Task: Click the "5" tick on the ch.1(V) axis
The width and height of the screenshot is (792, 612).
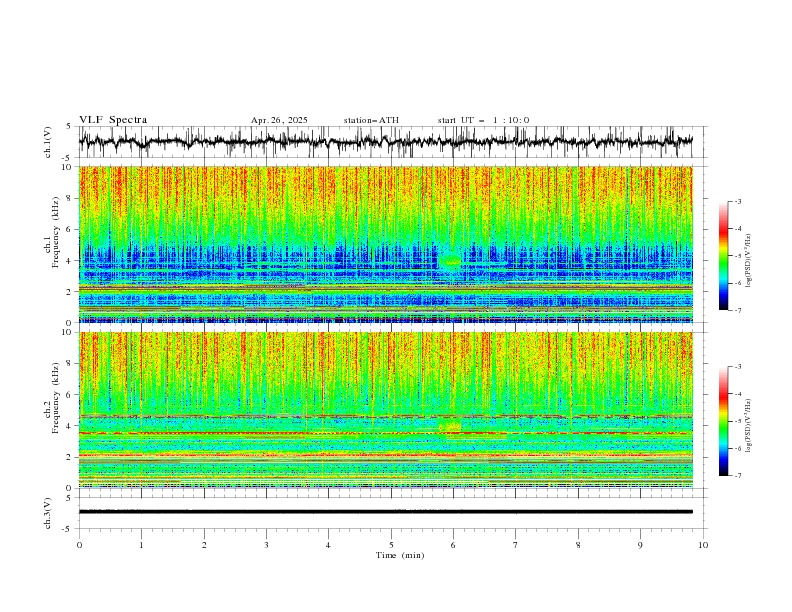Action: 69,127
